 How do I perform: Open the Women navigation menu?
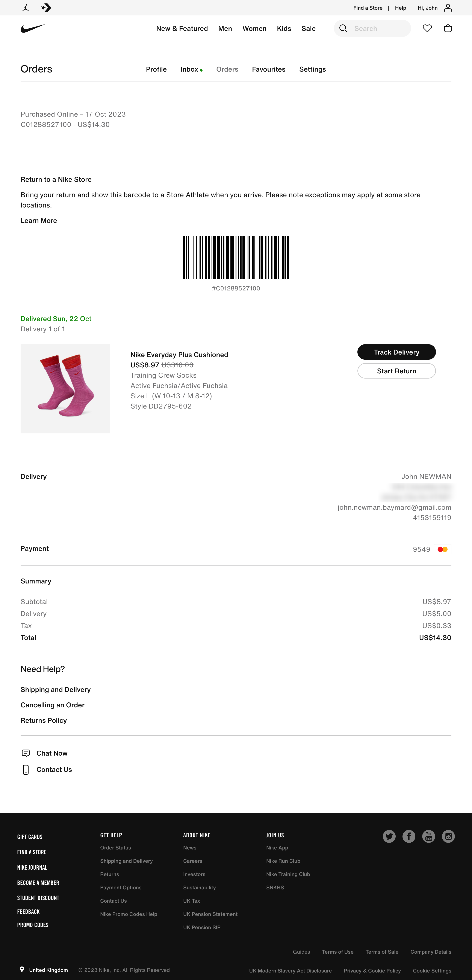click(x=254, y=28)
